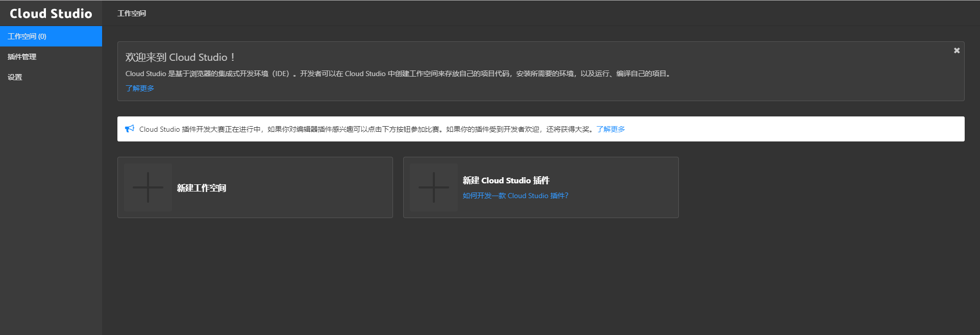Click plus icon for 新建 Cloud Studio 插件

434,187
